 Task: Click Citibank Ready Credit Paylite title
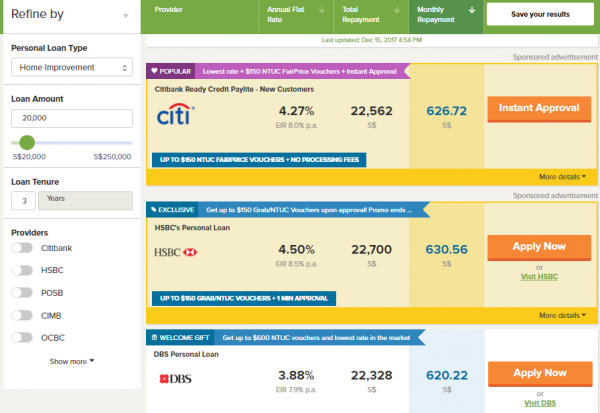(234, 89)
